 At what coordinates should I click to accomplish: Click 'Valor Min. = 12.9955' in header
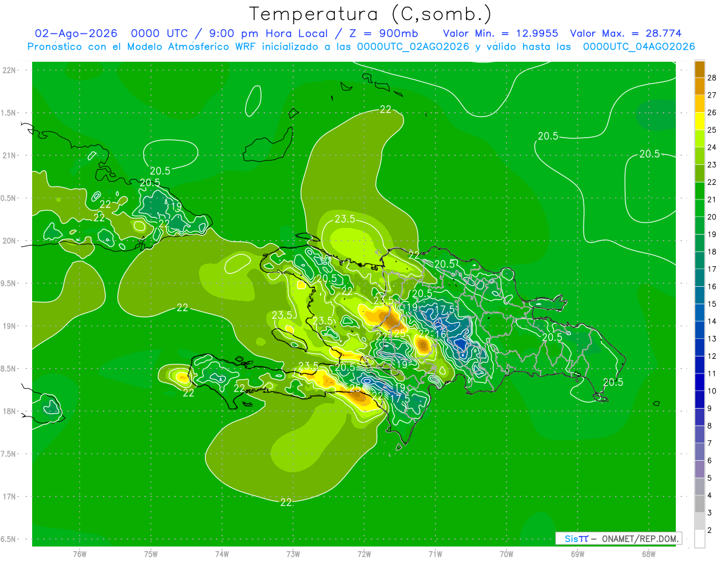point(500,34)
